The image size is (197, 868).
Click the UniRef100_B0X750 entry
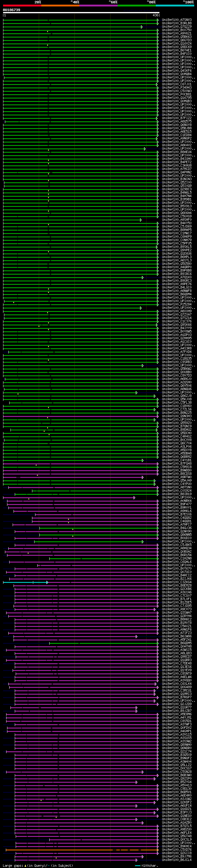click(x=177, y=30)
